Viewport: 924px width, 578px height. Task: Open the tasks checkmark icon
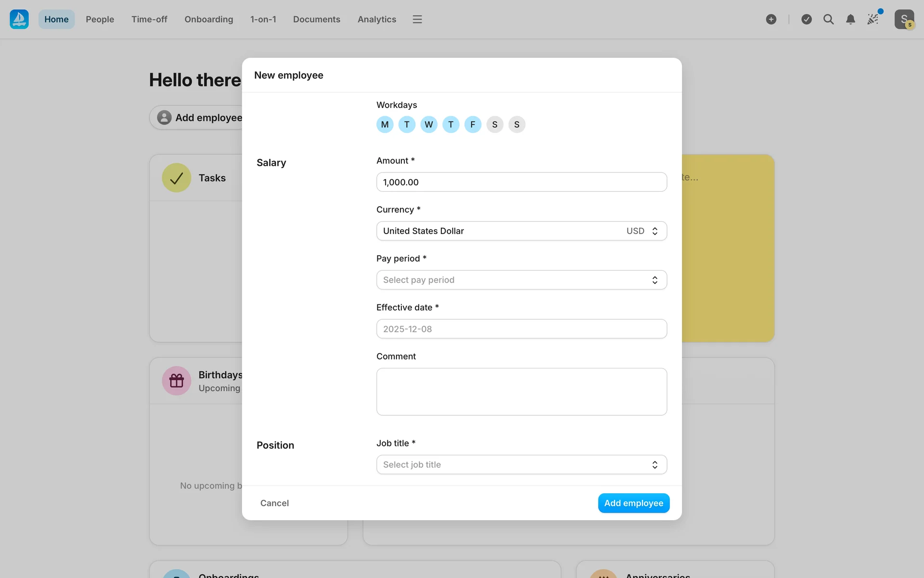(x=807, y=19)
